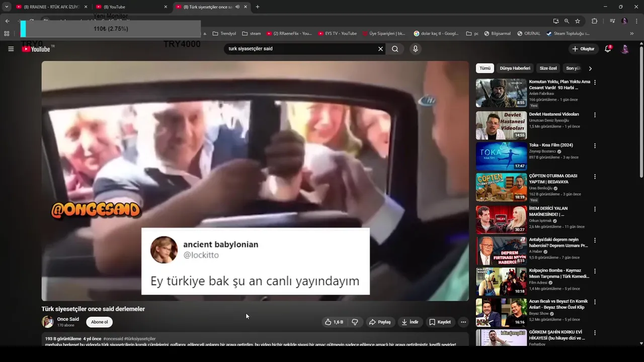Bookmark this page with star icon
This screenshot has height=362, width=644.
coord(578,21)
